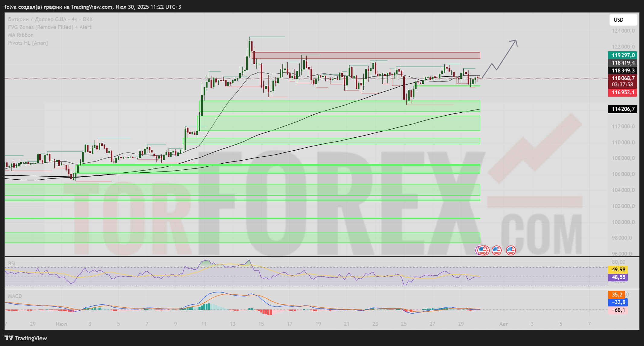Click the RSI pane label
Screen dimensions: 644x346
tap(11, 264)
